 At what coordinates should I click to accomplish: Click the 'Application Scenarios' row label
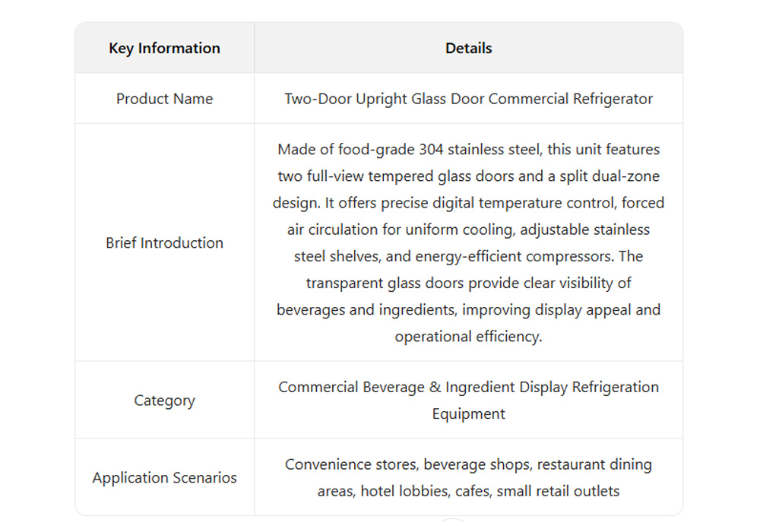164,478
